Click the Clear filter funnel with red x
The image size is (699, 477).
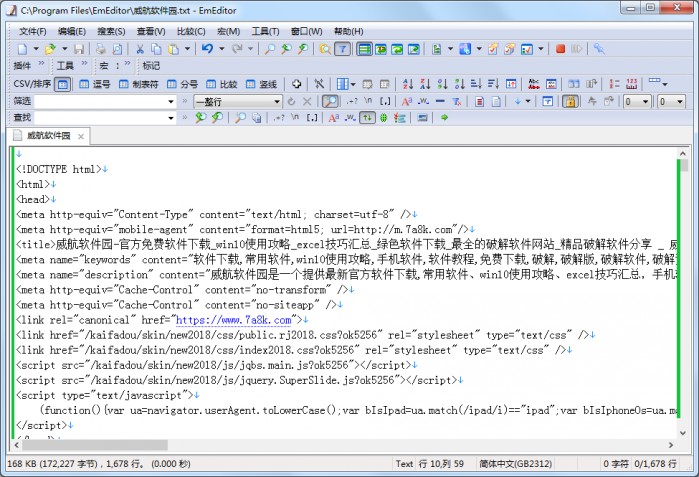tap(456, 102)
